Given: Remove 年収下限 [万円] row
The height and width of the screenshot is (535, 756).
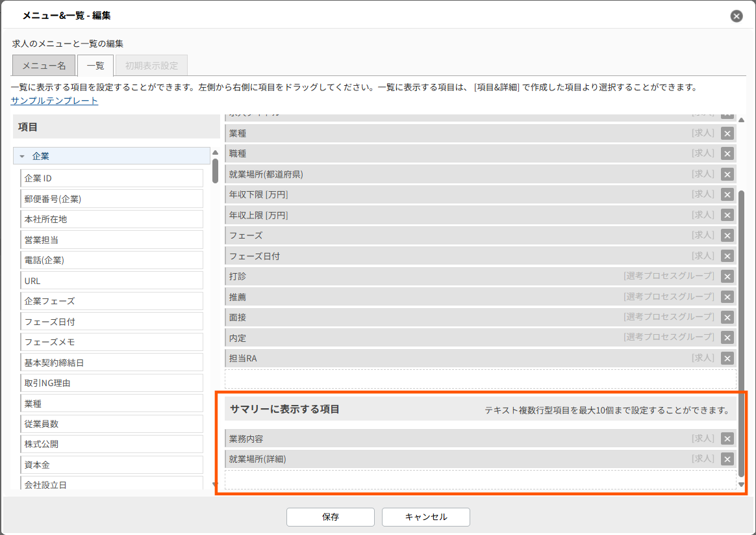Looking at the screenshot, I should 727,195.
